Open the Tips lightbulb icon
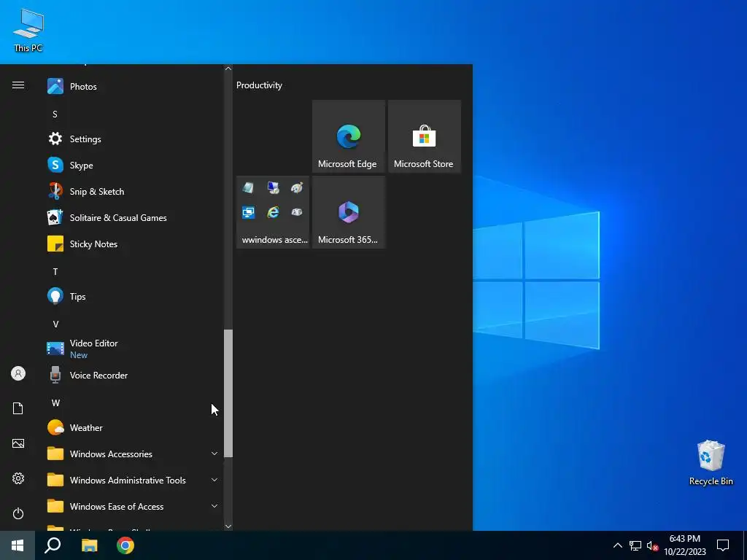This screenshot has height=560, width=747. [55, 296]
